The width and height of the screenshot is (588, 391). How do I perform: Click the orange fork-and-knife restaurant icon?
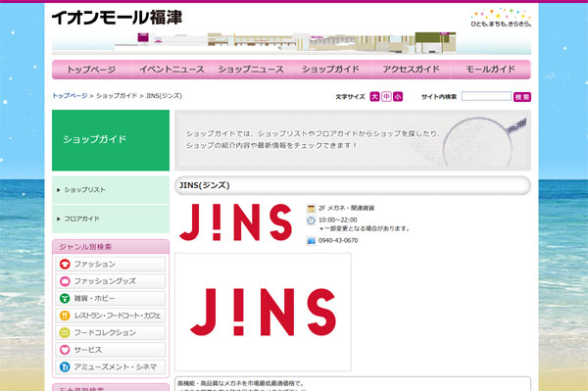[x=65, y=316]
